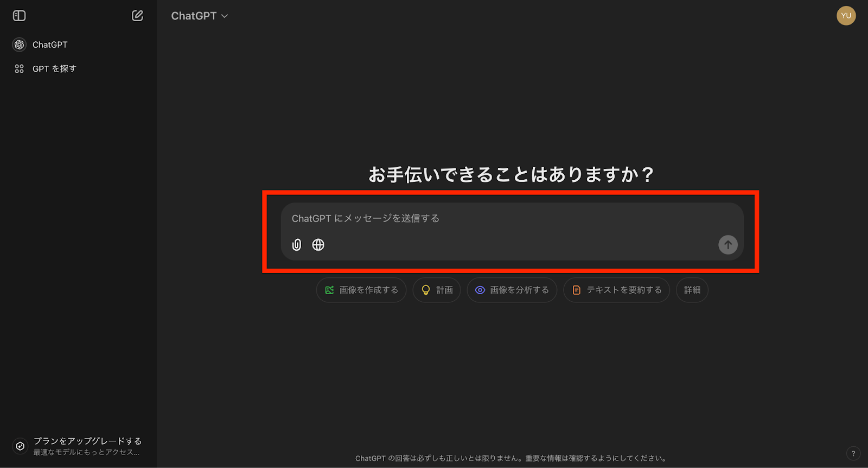
Task: Choose the テキストを要約する suggestion
Action: point(617,290)
